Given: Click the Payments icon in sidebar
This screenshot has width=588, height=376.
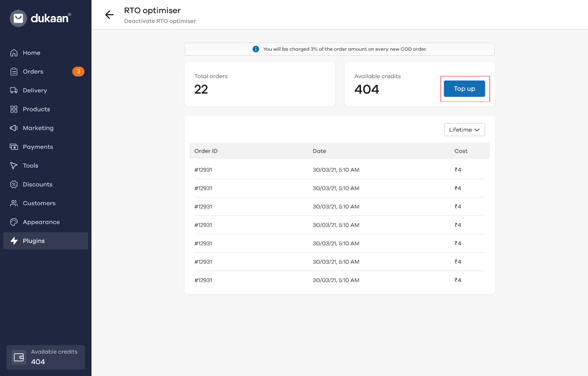Looking at the screenshot, I should [14, 146].
